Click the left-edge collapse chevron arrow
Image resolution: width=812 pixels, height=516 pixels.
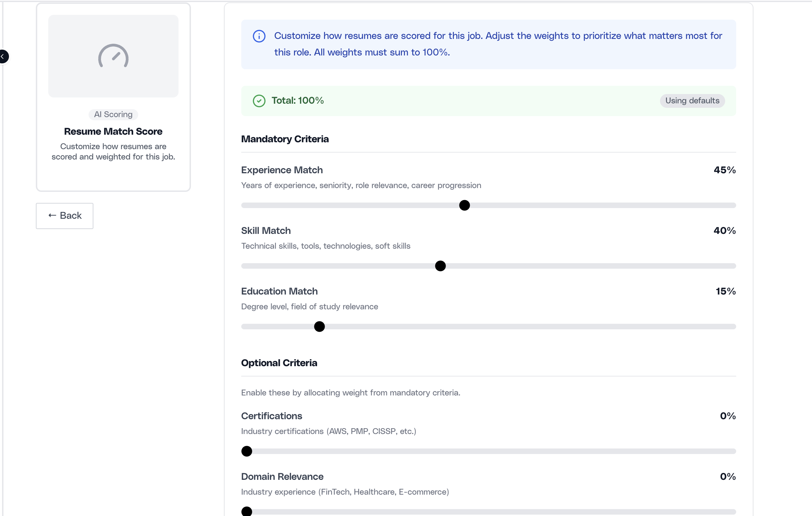(3, 56)
